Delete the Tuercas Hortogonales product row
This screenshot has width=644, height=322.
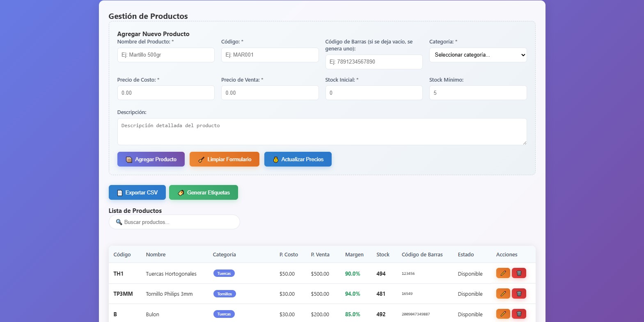tap(519, 273)
